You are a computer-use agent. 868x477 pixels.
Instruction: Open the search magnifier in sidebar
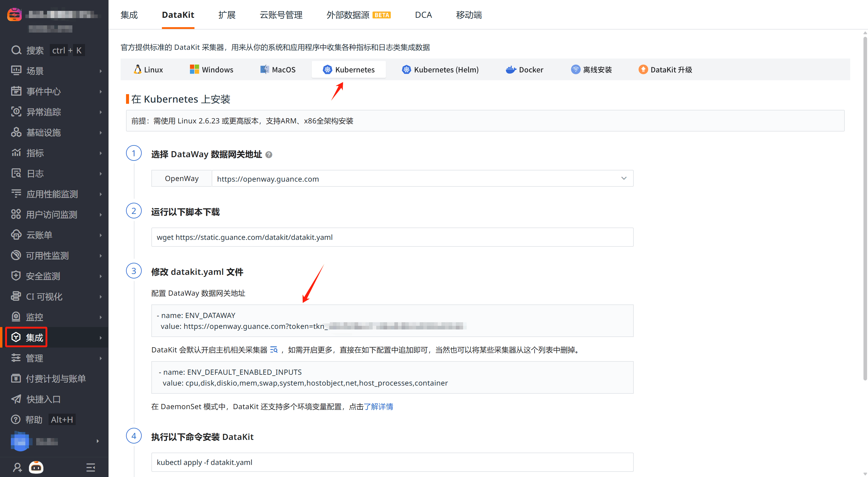16,50
